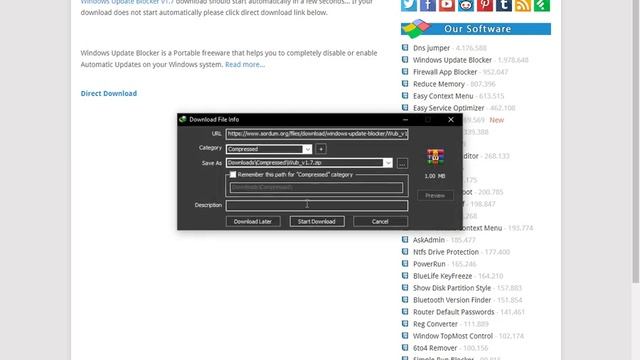The image size is (640, 360).
Task: Open the RSS feed icon
Action: (523, 5)
